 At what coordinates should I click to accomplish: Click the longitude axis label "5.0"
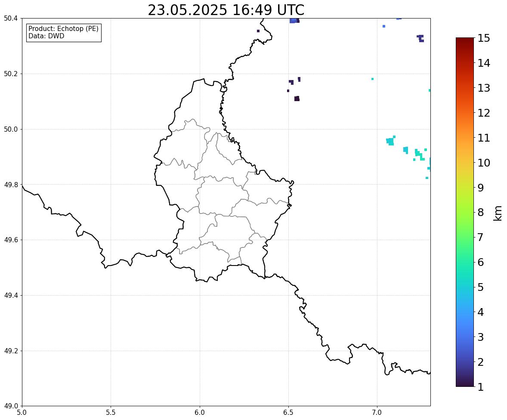22,413
